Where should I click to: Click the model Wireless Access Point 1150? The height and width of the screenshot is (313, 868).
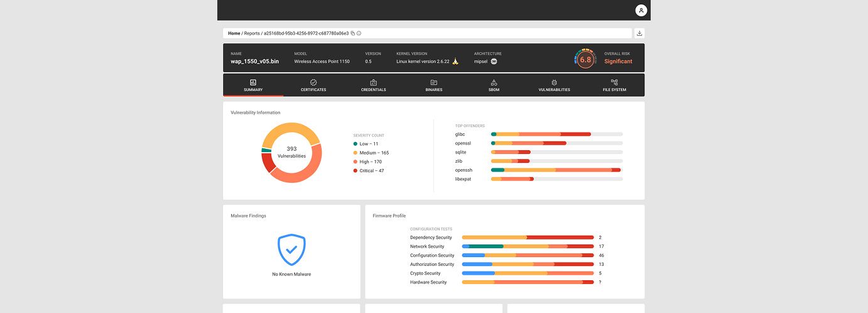[x=321, y=62]
